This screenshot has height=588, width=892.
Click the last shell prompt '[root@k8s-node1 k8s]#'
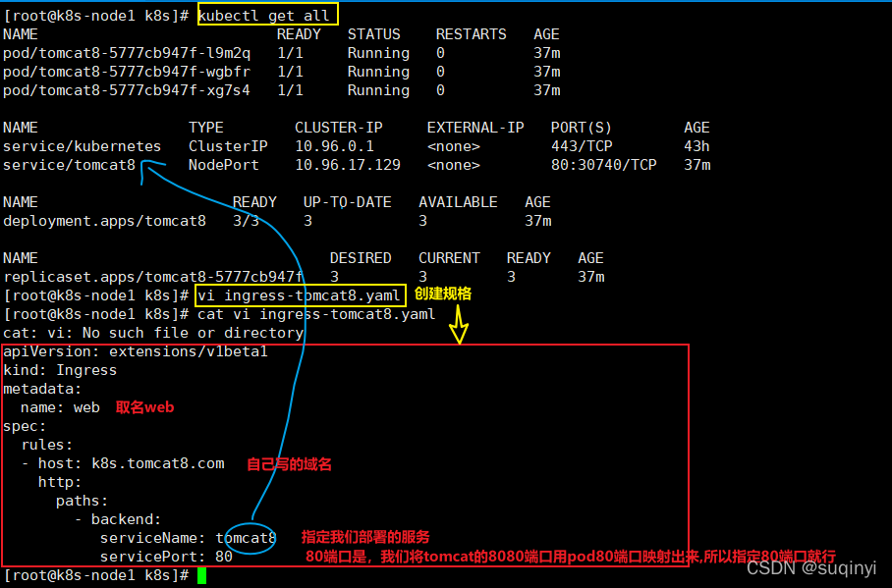(95, 575)
